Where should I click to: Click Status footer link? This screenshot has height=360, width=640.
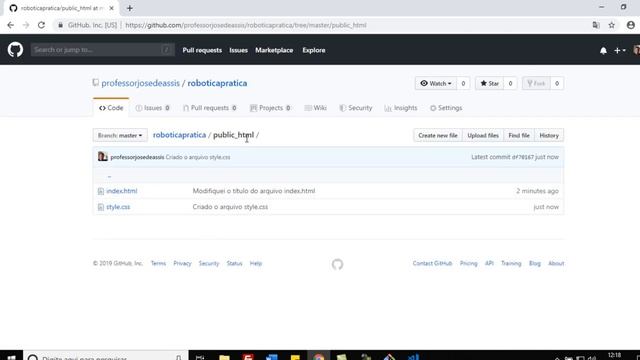[234, 264]
